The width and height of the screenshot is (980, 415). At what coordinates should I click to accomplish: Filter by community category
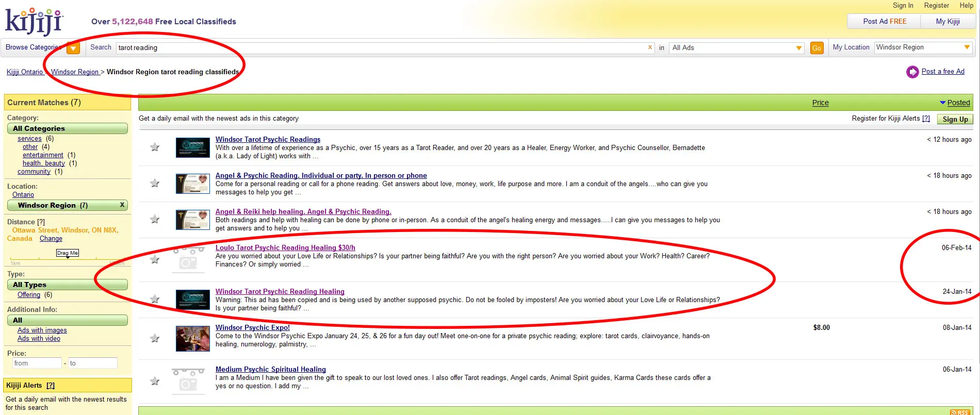point(34,172)
